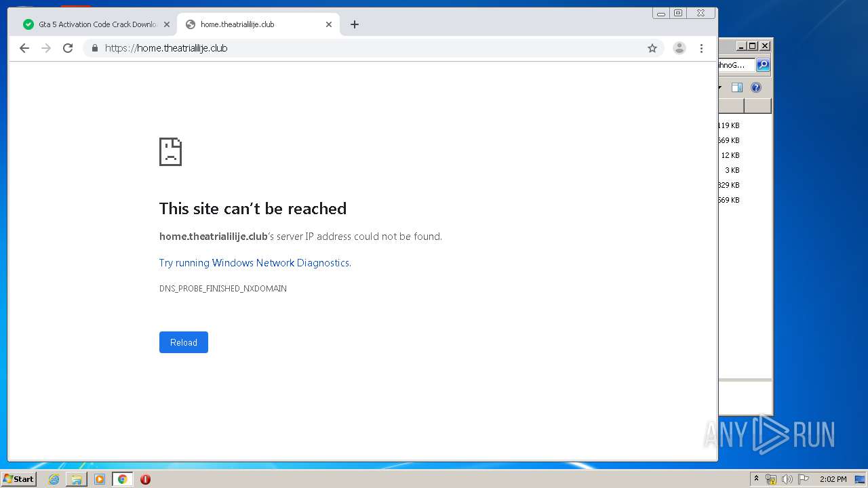Close the home.theatrialilije.club tab

pyautogui.click(x=329, y=24)
